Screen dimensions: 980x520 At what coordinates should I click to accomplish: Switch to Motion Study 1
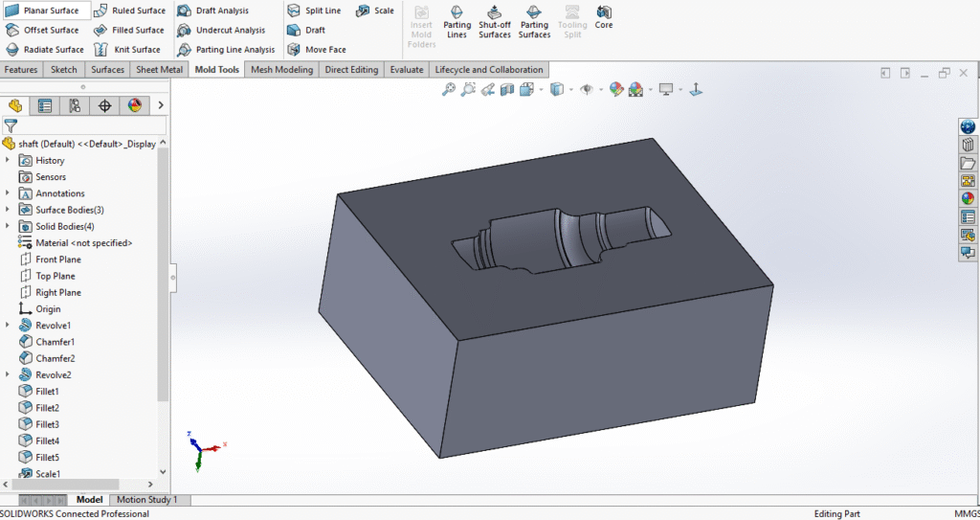(147, 500)
